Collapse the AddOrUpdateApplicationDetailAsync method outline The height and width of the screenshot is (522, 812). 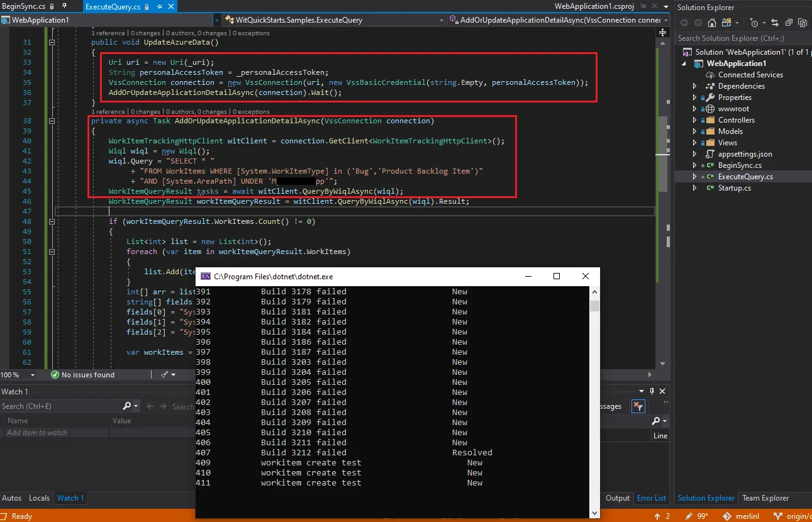(52, 121)
